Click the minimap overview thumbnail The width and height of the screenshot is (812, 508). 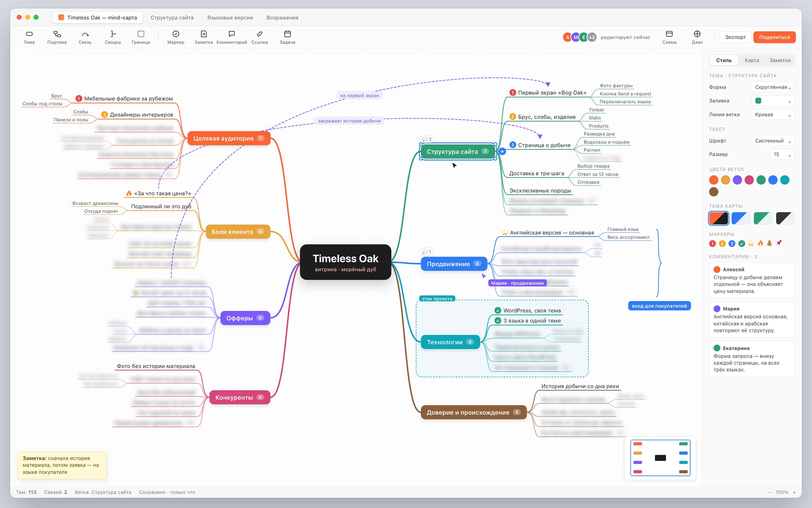click(660, 458)
